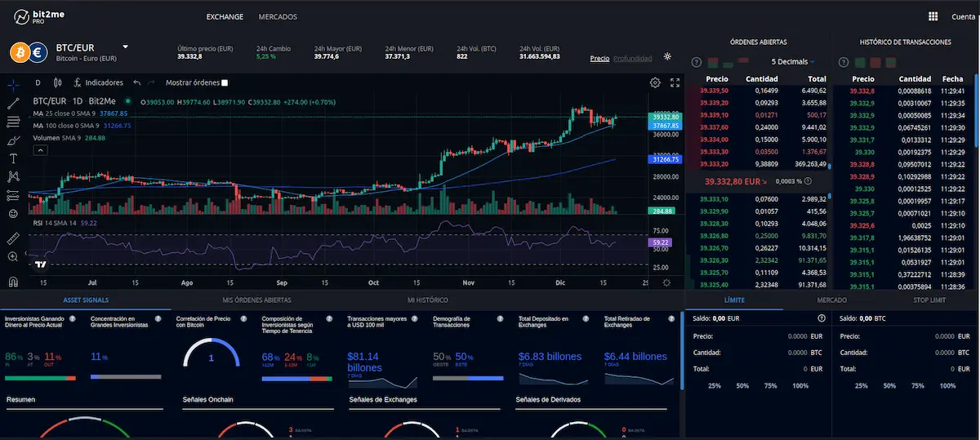Screen dimensions: 980x440
Task: Expand the 5 Decimals dropdown
Action: [793, 62]
